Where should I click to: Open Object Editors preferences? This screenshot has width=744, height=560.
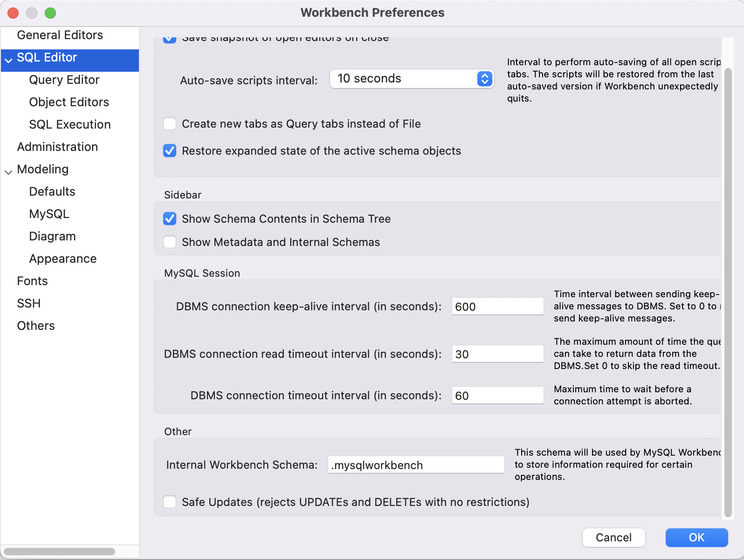tap(70, 102)
